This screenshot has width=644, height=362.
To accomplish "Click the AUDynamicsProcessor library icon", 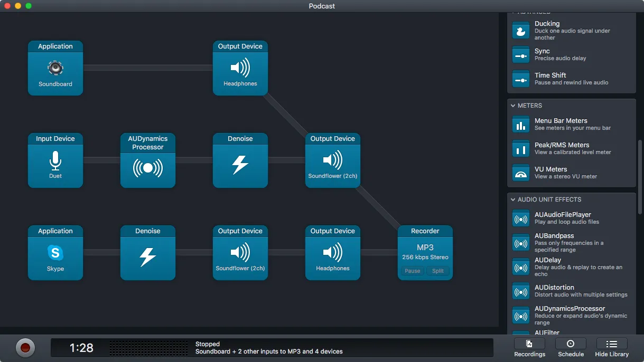I will (x=521, y=316).
